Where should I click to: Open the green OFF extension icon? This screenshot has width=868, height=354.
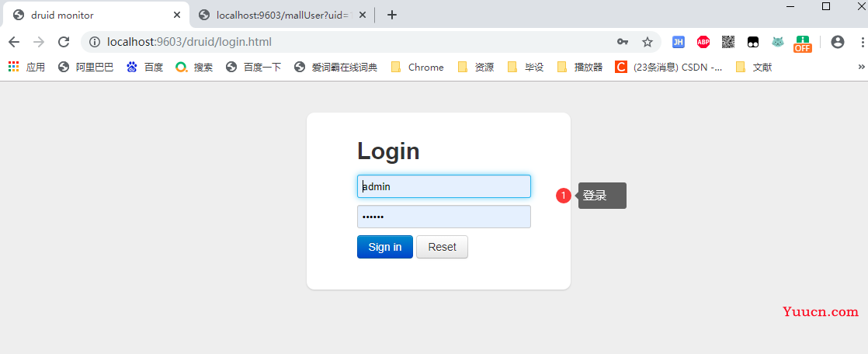802,43
